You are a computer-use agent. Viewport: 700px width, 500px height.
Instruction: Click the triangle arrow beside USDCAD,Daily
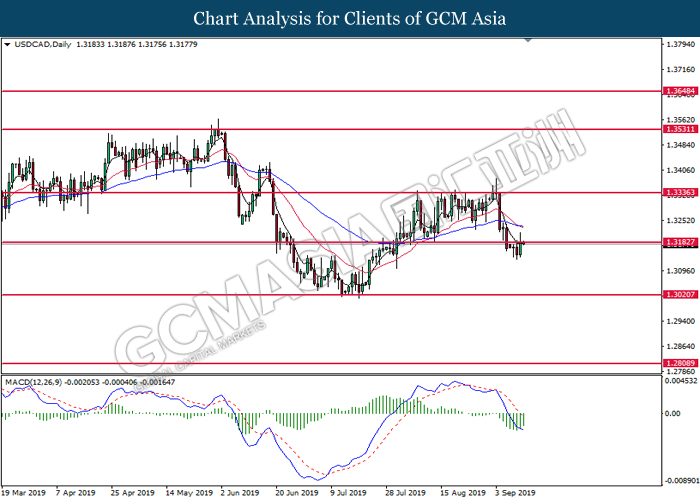[7, 45]
